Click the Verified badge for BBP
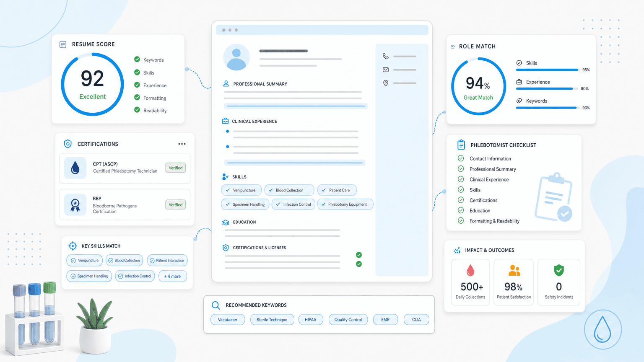644x362 pixels. point(176,205)
